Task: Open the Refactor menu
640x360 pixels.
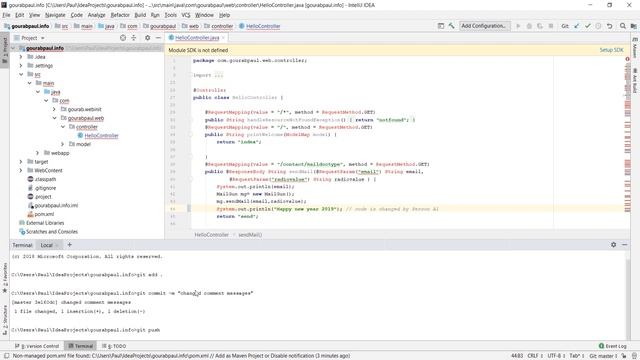Action: point(120,15)
